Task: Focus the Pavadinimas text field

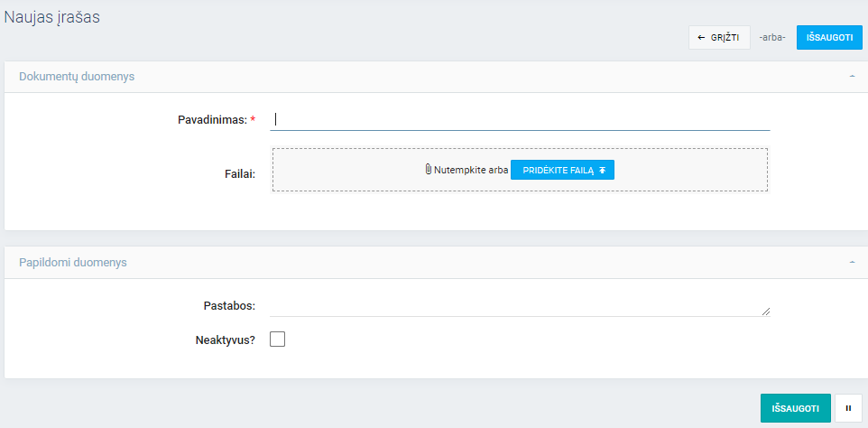Action: pos(520,118)
